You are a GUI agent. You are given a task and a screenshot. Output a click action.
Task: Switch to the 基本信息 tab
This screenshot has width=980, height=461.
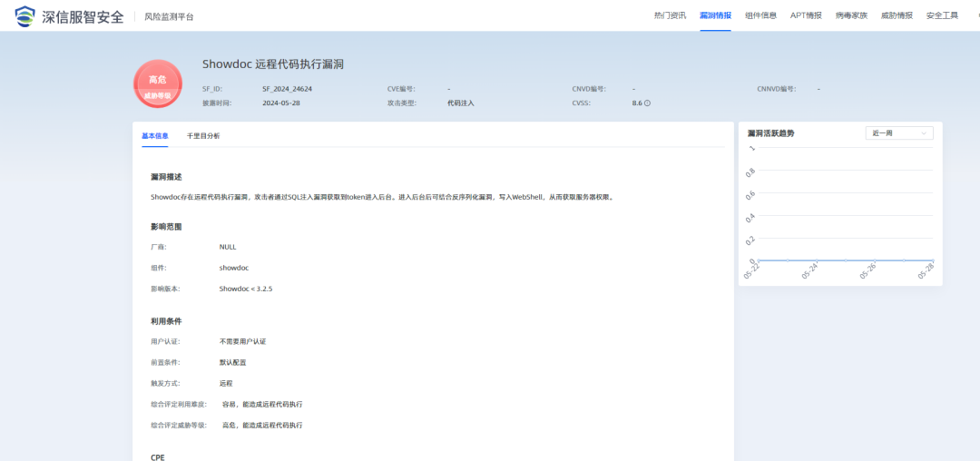(x=155, y=135)
